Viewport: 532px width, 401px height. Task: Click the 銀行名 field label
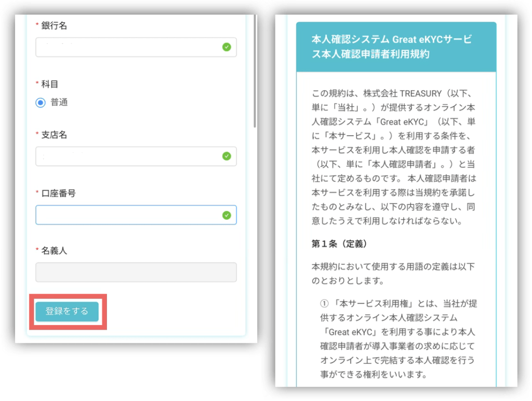click(54, 25)
